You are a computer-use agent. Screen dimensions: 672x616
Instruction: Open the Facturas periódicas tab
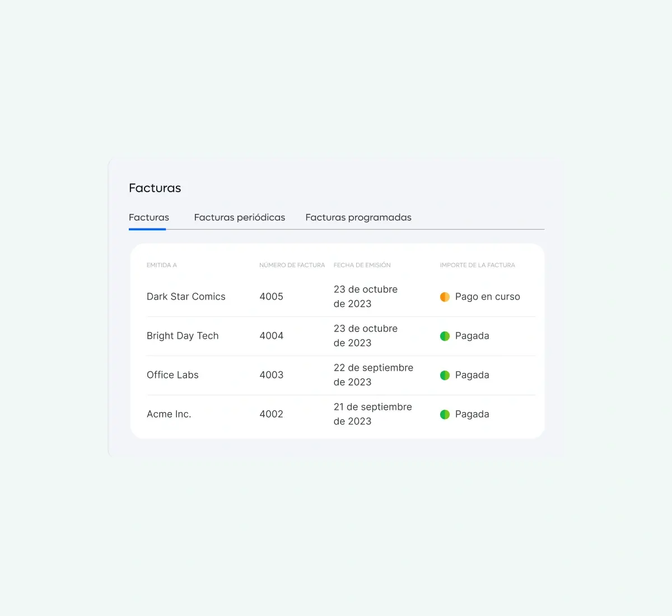click(240, 217)
